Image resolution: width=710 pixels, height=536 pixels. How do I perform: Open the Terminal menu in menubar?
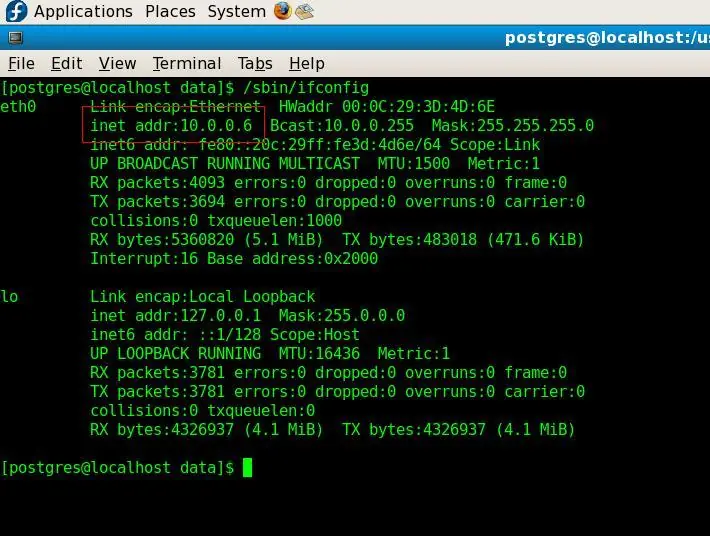pyautogui.click(x=187, y=63)
